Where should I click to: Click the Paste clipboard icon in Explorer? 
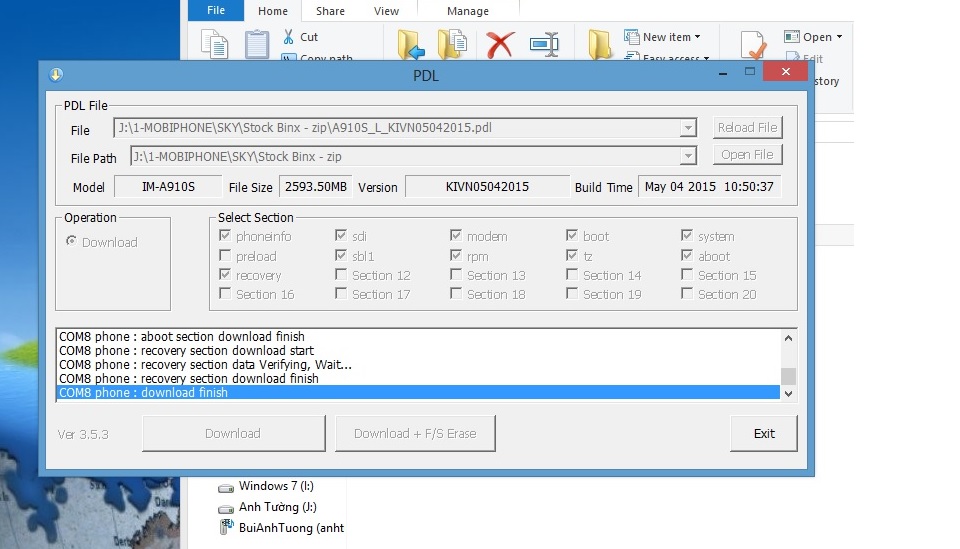(x=257, y=43)
